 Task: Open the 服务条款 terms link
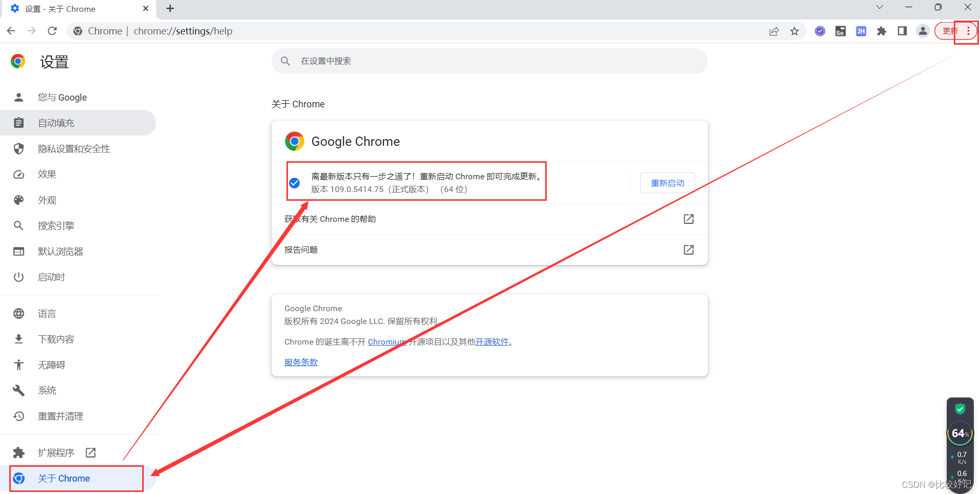(301, 363)
